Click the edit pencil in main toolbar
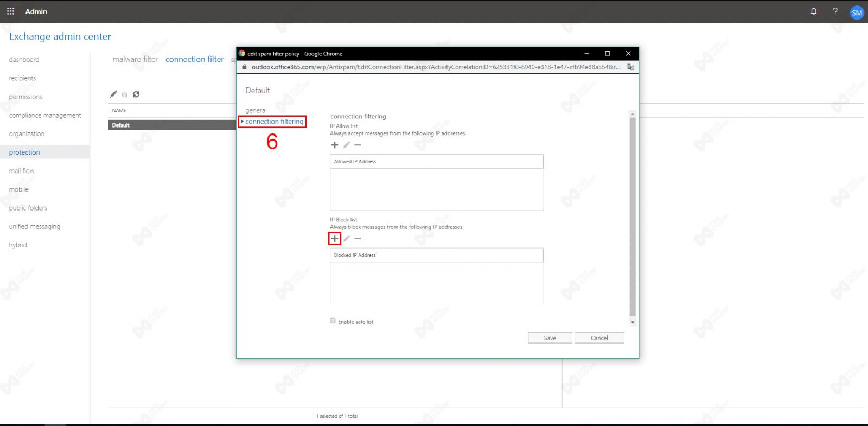 coord(113,94)
